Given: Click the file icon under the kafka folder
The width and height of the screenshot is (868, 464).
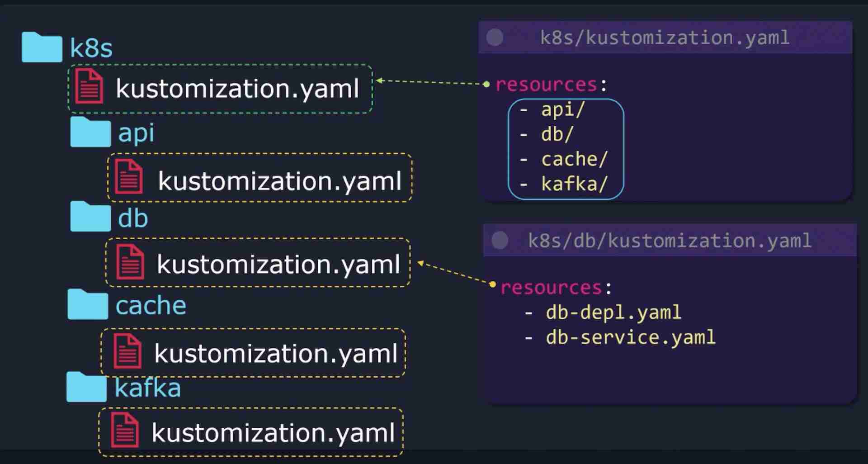Looking at the screenshot, I should click(125, 430).
